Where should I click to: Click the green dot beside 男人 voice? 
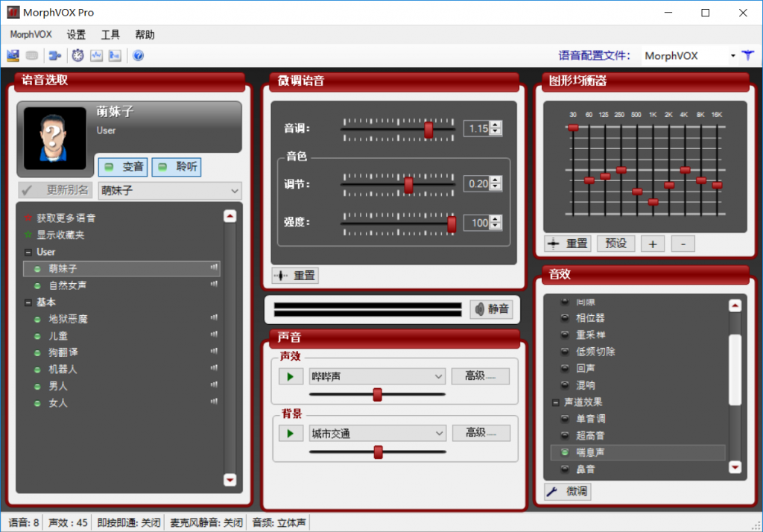coord(37,387)
